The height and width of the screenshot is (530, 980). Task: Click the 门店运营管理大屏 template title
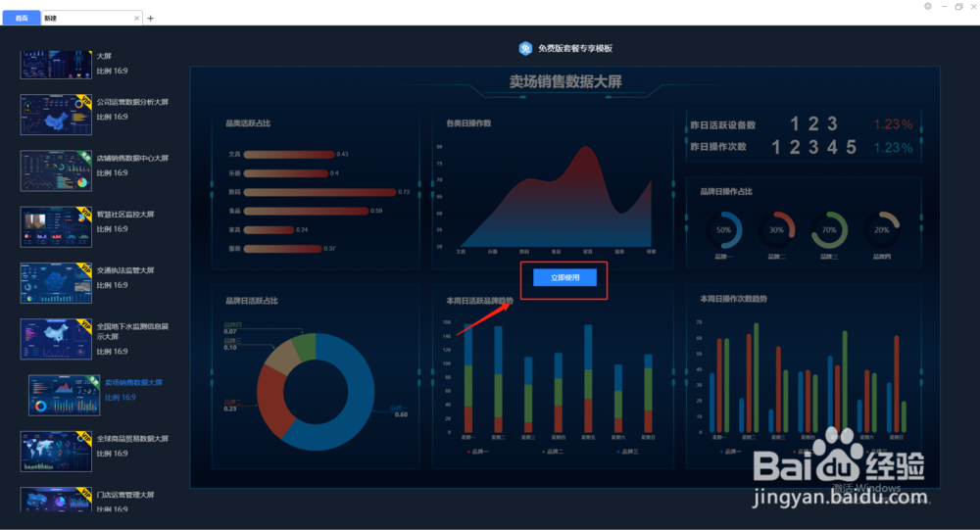tap(125, 495)
